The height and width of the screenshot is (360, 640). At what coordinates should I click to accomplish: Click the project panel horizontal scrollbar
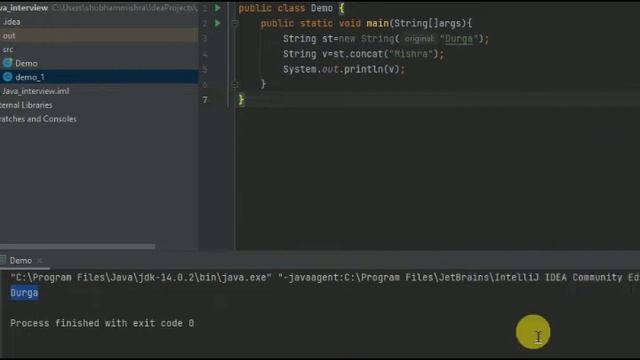pos(78,247)
